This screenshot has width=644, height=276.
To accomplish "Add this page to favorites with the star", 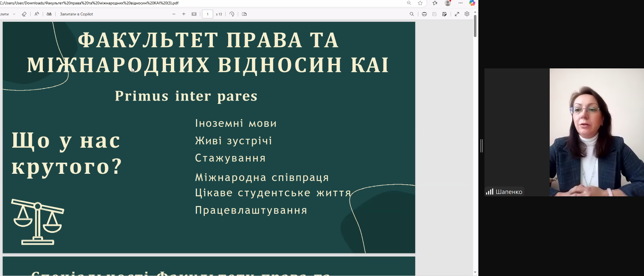I will pos(420,3).
